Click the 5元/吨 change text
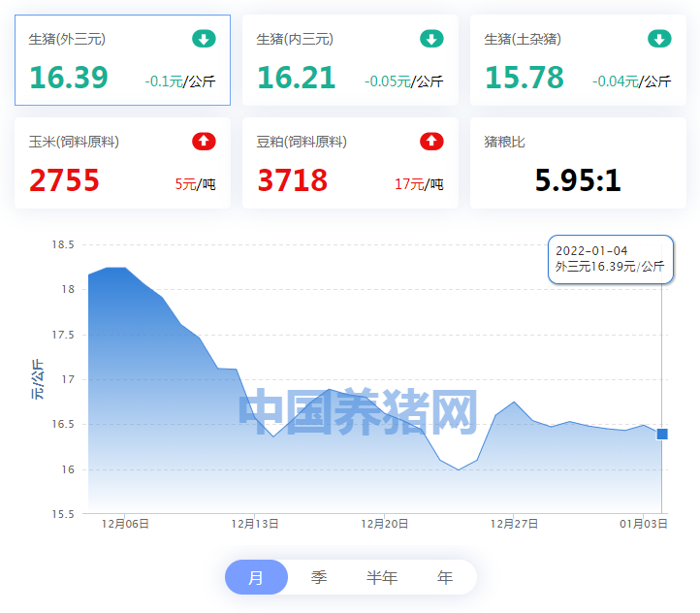Image resolution: width=700 pixels, height=613 pixels. pyautogui.click(x=196, y=184)
